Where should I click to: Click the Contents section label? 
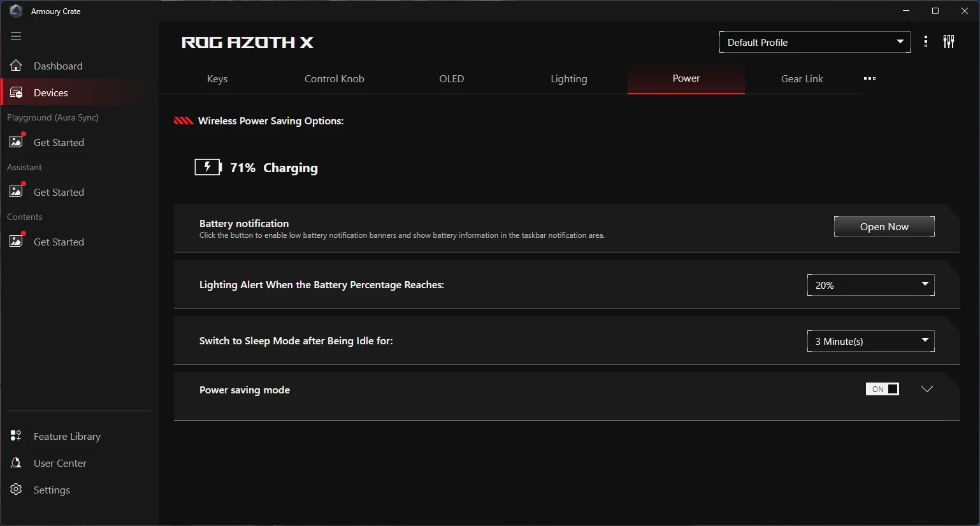pyautogui.click(x=25, y=217)
